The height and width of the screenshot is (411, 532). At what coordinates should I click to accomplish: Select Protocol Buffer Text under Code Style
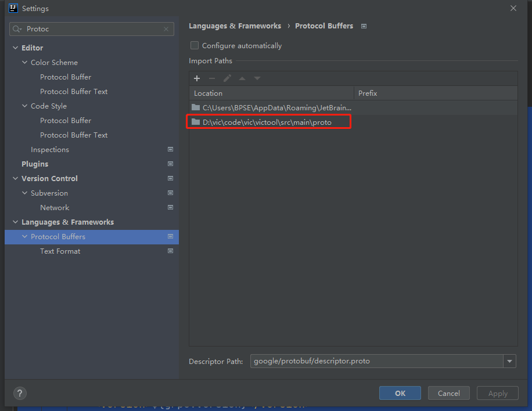(74, 135)
